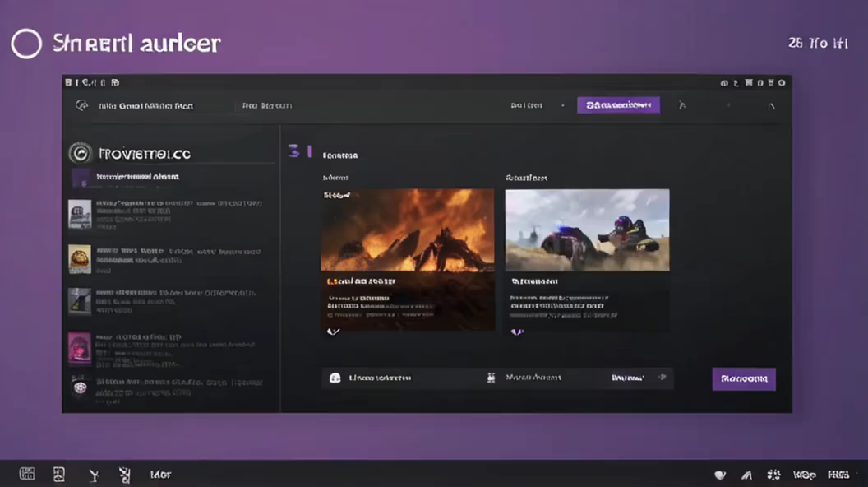868x487 pixels.
Task: Click the white ring logo beside the page title
Action: (x=26, y=44)
